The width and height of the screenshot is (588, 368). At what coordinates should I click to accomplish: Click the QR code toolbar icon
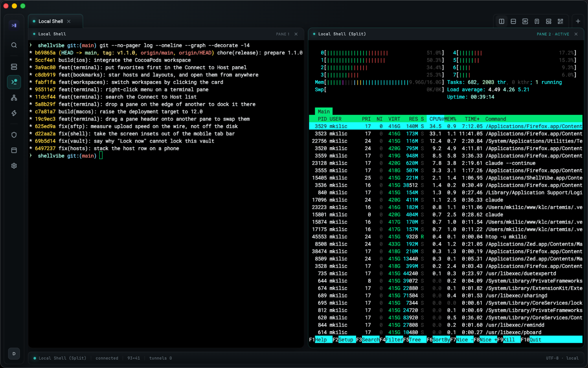[560, 21]
